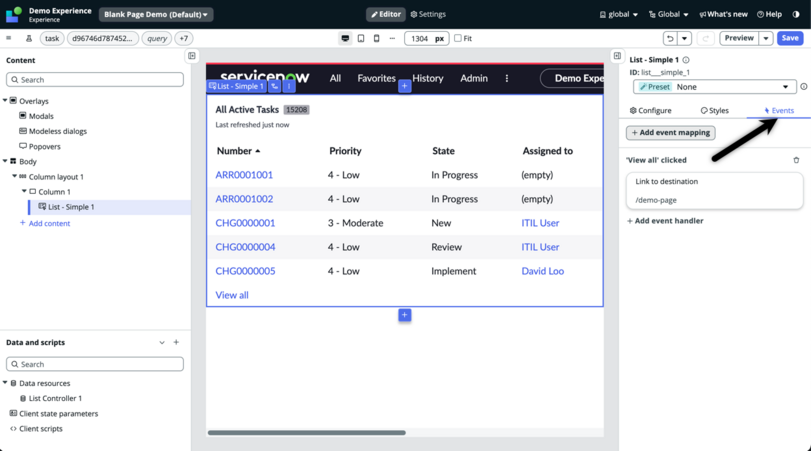Click the undo arrow button
This screenshot has height=451, width=811.
pos(670,38)
